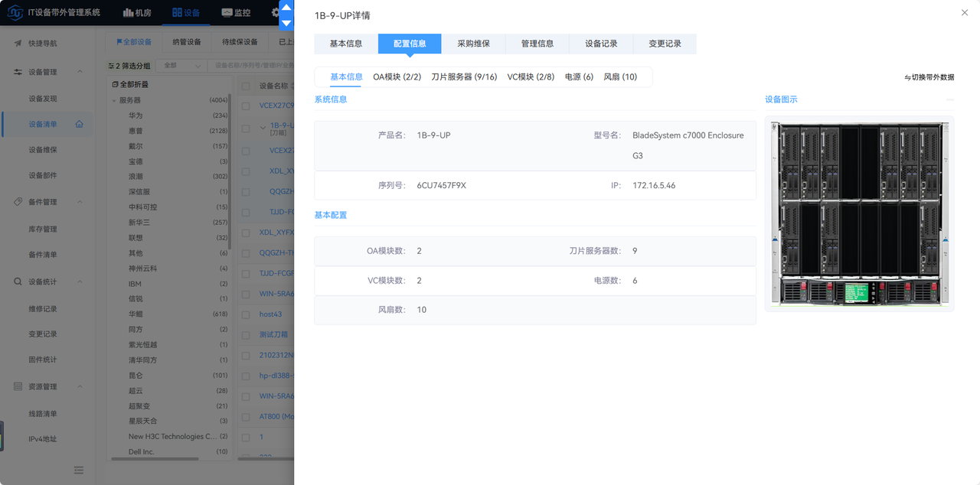Collapse the 1B-9-UP row chevron
Screen dimensions: 980x485
pyautogui.click(x=263, y=127)
